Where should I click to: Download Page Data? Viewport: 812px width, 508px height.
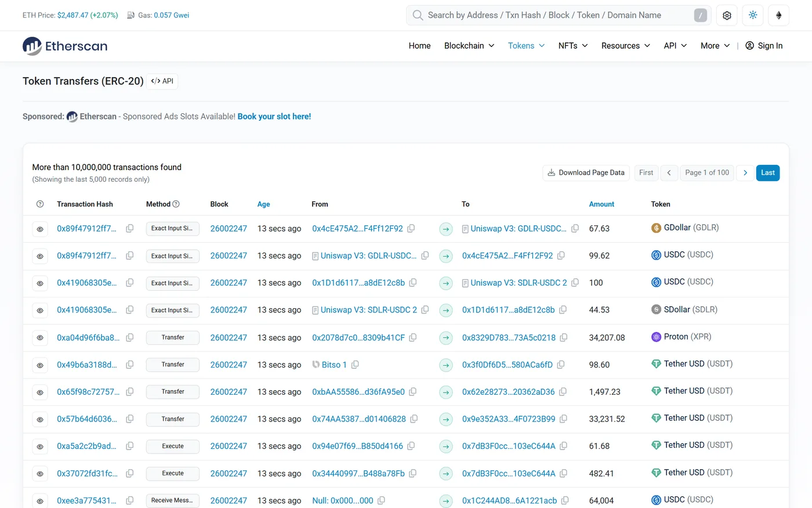click(x=586, y=172)
